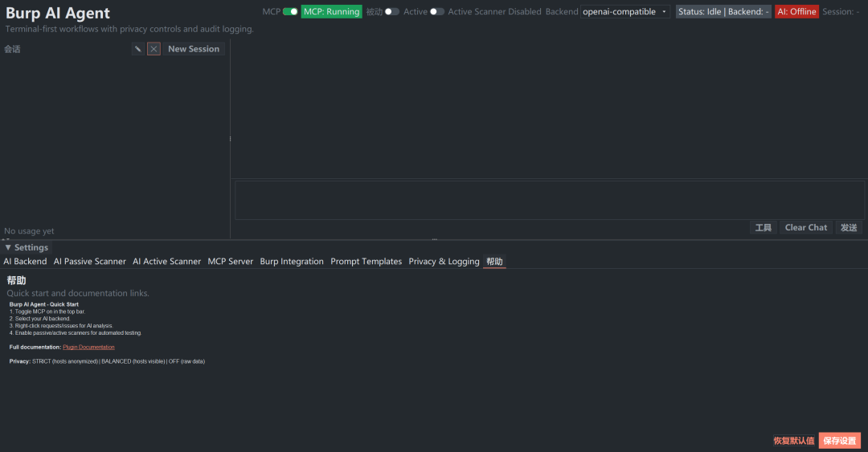Viewport: 868px width, 452px height.
Task: Switch to Prompt Templates tab
Action: 366,261
